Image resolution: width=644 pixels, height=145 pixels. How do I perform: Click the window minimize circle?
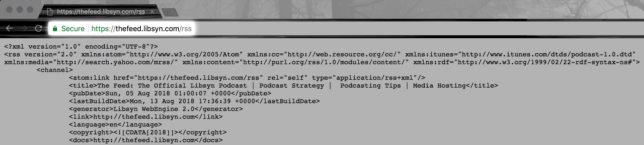point(20,10)
